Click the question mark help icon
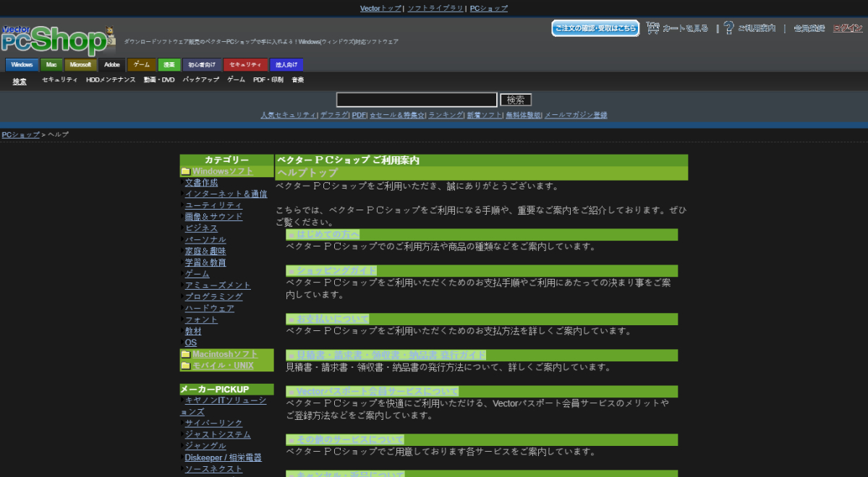This screenshot has width=868, height=477. tap(728, 28)
